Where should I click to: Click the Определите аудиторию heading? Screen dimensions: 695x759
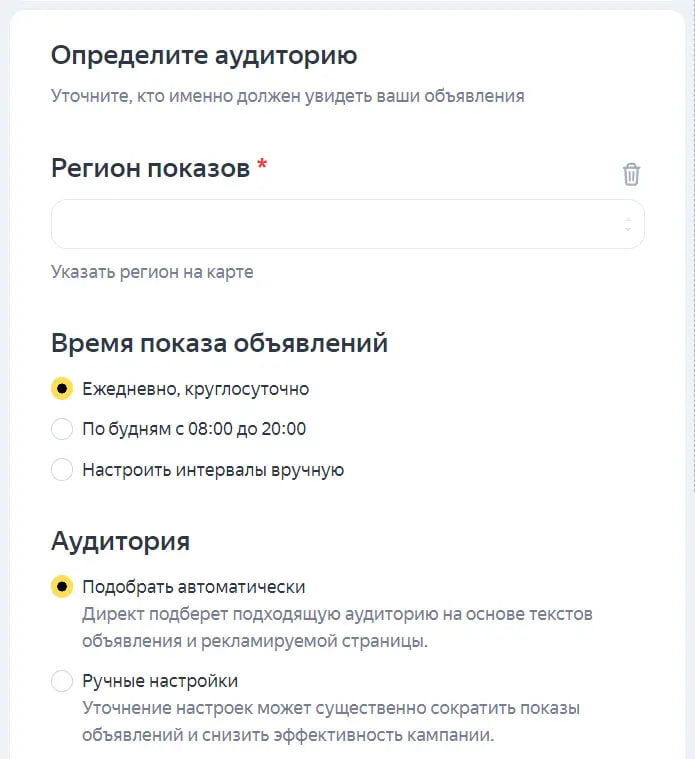pos(204,56)
